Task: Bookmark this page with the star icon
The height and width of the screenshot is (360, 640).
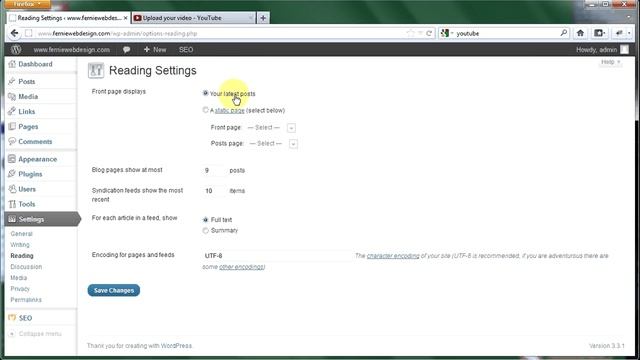Action: pyautogui.click(x=411, y=33)
